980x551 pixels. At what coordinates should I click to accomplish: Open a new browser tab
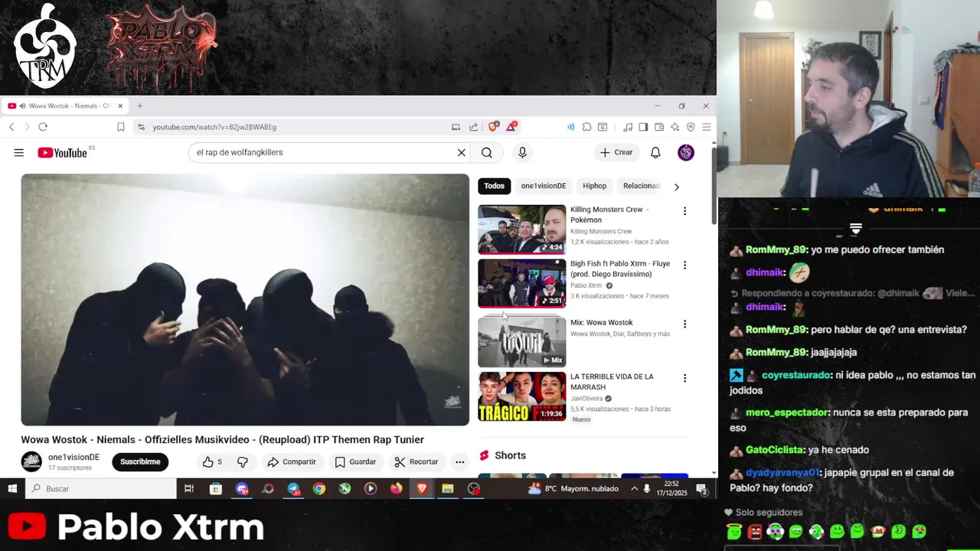point(139,106)
